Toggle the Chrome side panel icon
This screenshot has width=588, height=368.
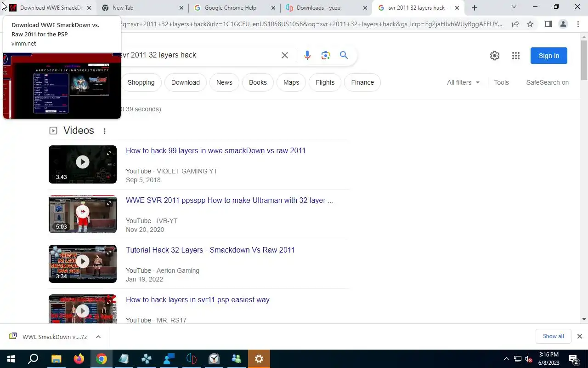tap(548, 24)
